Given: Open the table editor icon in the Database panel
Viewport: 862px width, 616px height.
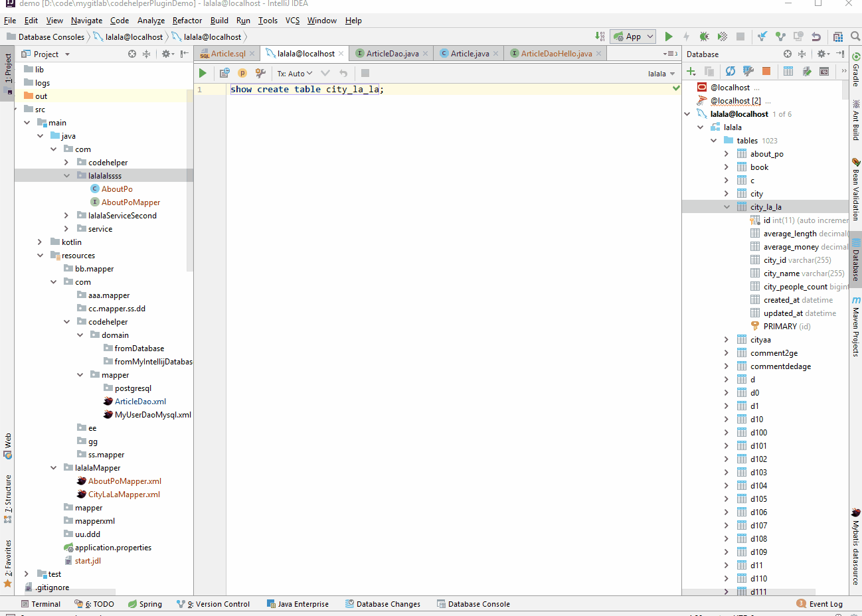Looking at the screenshot, I should click(x=788, y=71).
